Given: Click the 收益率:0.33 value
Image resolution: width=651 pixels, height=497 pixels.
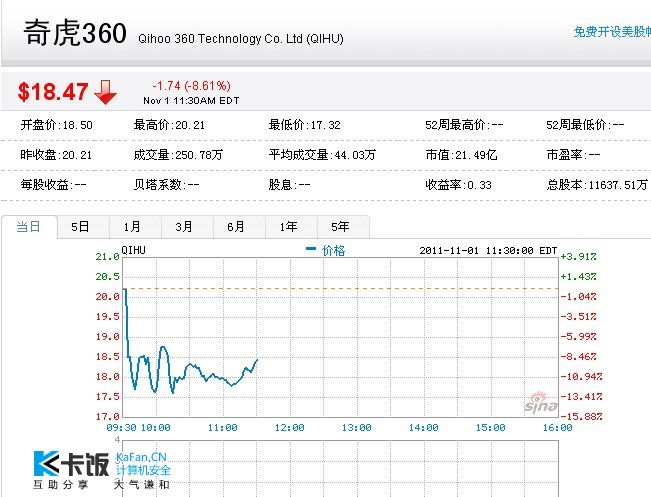Looking at the screenshot, I should (458, 185).
